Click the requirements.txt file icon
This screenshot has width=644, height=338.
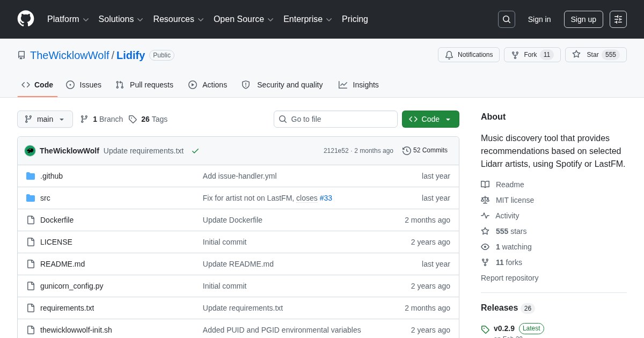[x=31, y=308]
